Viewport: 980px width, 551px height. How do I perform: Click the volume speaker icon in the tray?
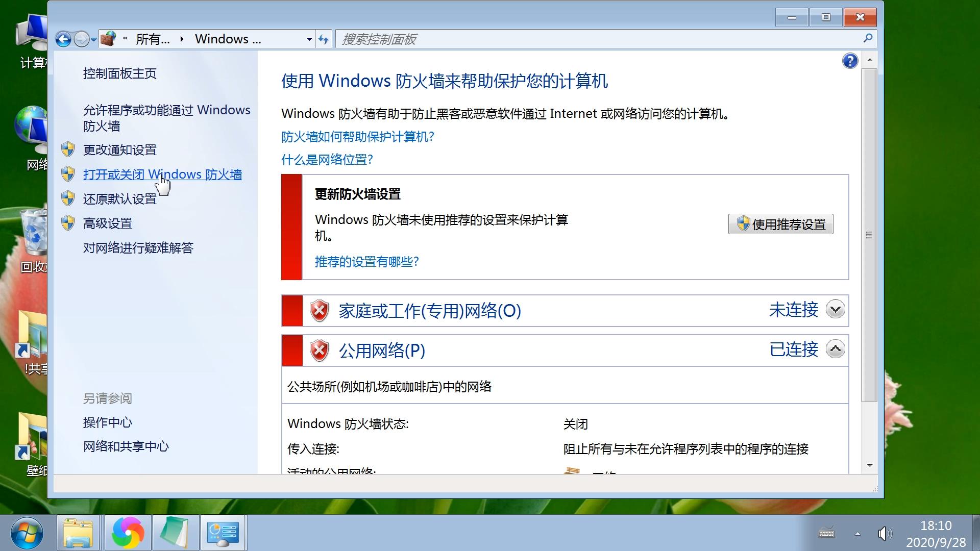(x=884, y=534)
